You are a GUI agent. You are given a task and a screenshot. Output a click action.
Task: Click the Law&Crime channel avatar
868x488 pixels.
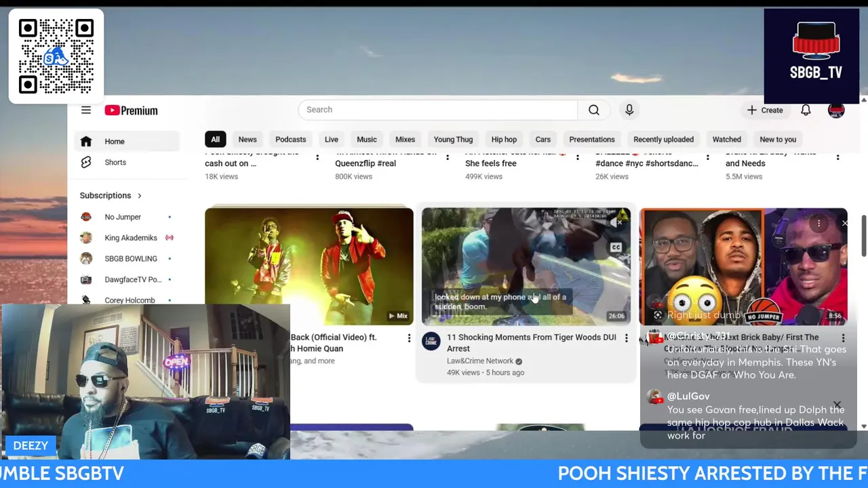431,341
